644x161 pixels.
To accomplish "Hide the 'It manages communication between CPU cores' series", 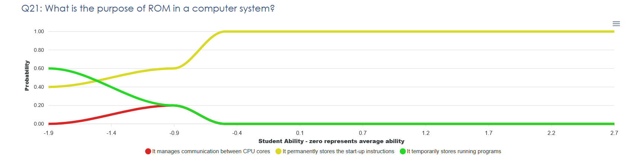I will click(x=211, y=151).
